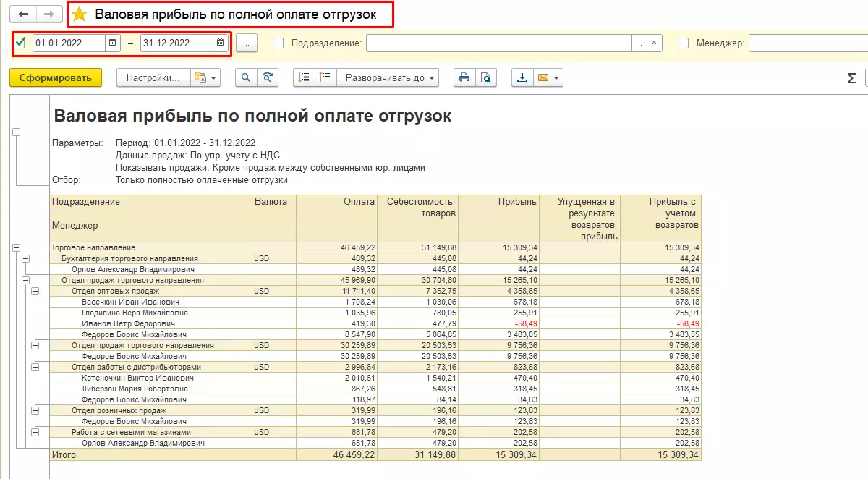Click the print preview icon
868x479 pixels.
pyautogui.click(x=487, y=78)
